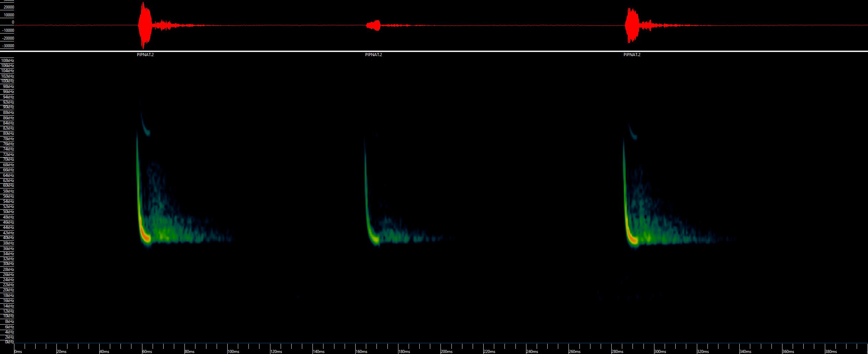Select the second bat call's bright peak
This screenshot has width=868, height=354.
pyautogui.click(x=375, y=239)
